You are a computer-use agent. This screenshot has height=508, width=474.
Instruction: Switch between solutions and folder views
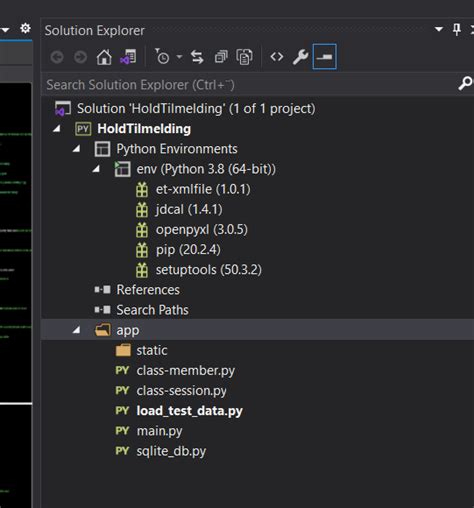[128, 57]
